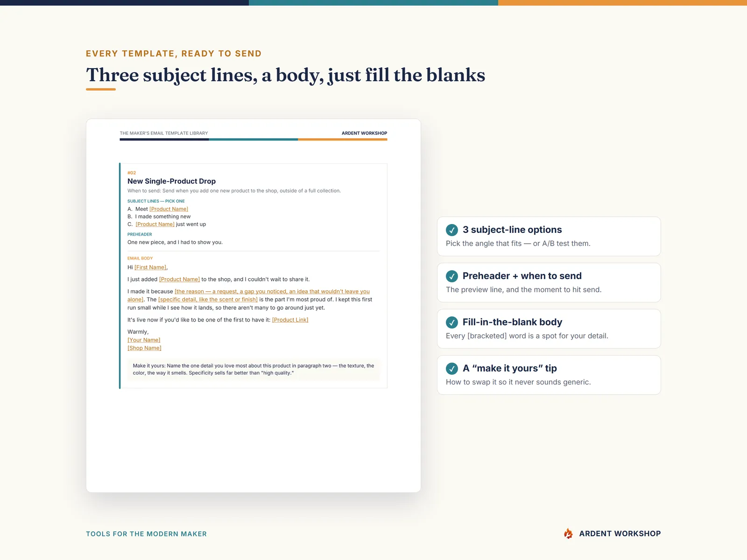The width and height of the screenshot is (747, 560).
Task: Click 'Every [bracketed] word is a spot for your detail.'
Action: tap(527, 336)
